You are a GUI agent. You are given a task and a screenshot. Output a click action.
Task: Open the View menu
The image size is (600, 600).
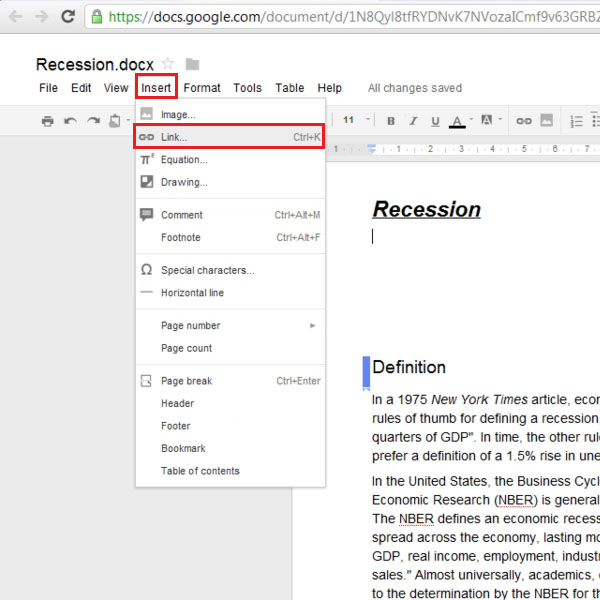point(116,88)
